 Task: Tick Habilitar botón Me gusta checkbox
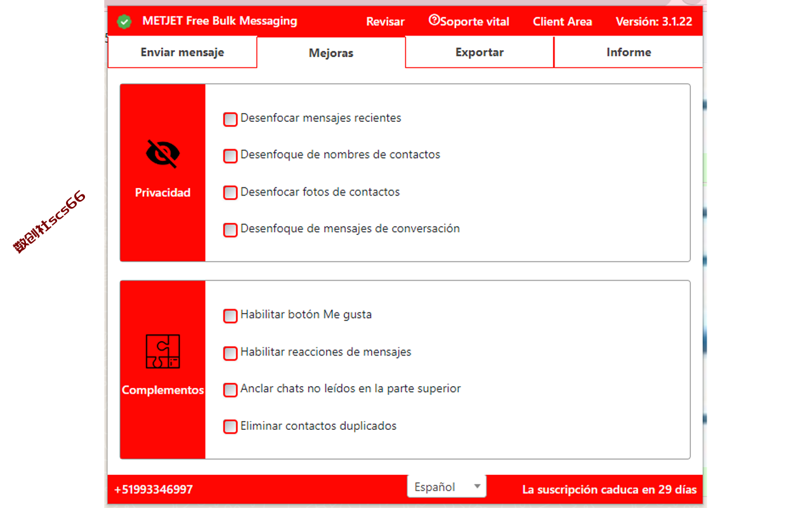coord(230,316)
